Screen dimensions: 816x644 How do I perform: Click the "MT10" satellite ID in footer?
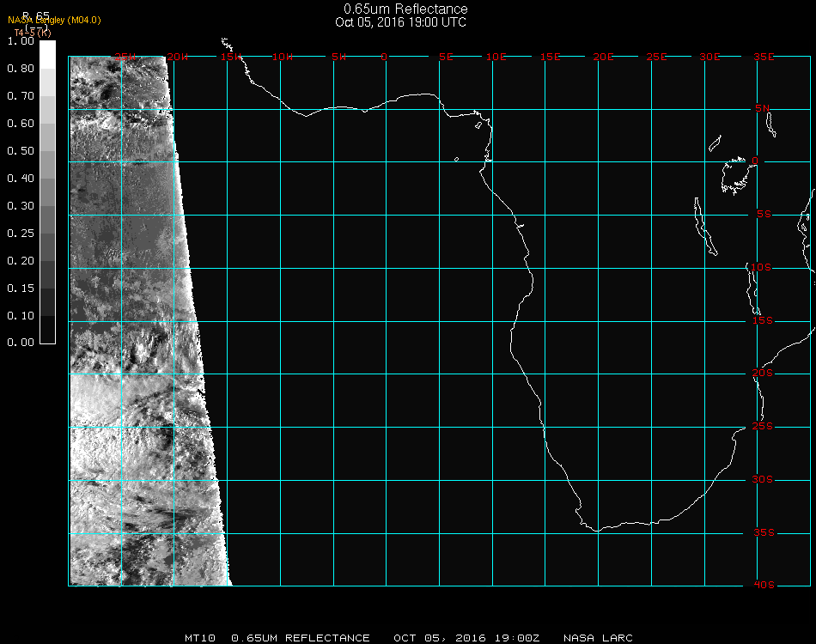pyautogui.click(x=200, y=638)
